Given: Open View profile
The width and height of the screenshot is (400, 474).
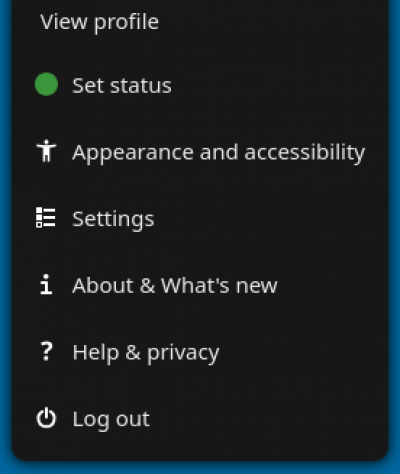Looking at the screenshot, I should 200,22.
